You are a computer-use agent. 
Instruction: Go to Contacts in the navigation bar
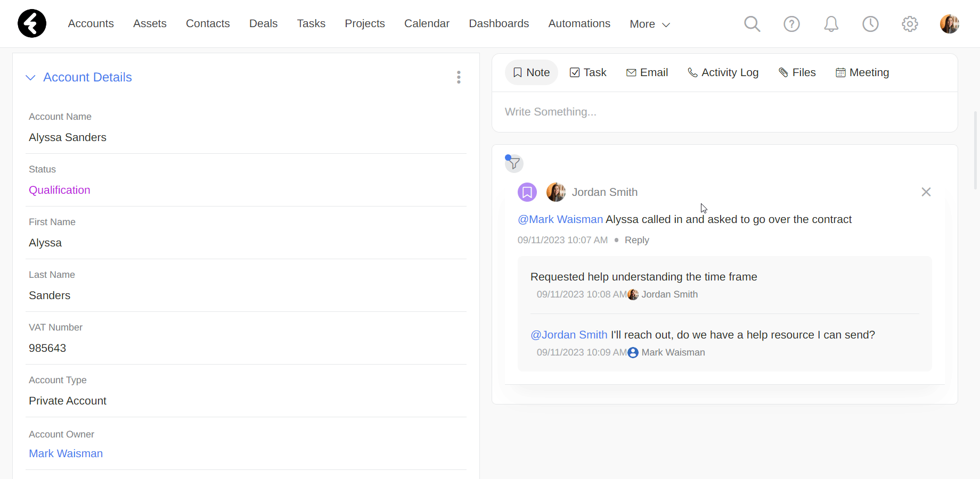[x=208, y=23]
